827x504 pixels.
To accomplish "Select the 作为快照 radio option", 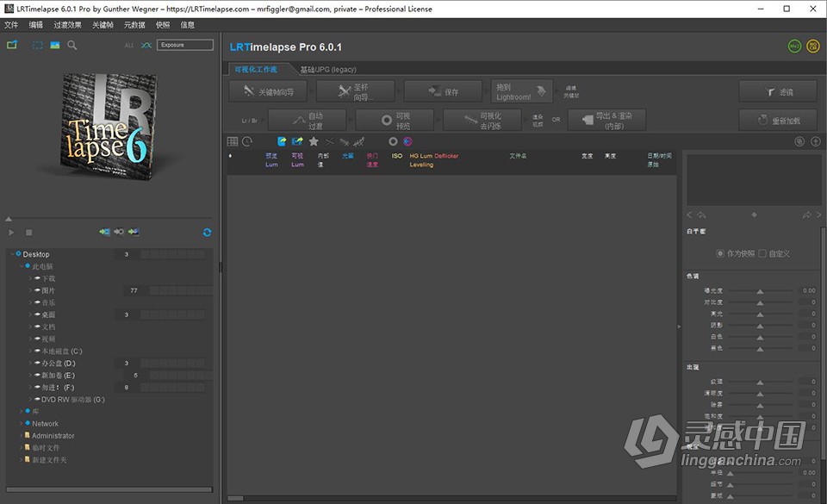I will coord(720,253).
